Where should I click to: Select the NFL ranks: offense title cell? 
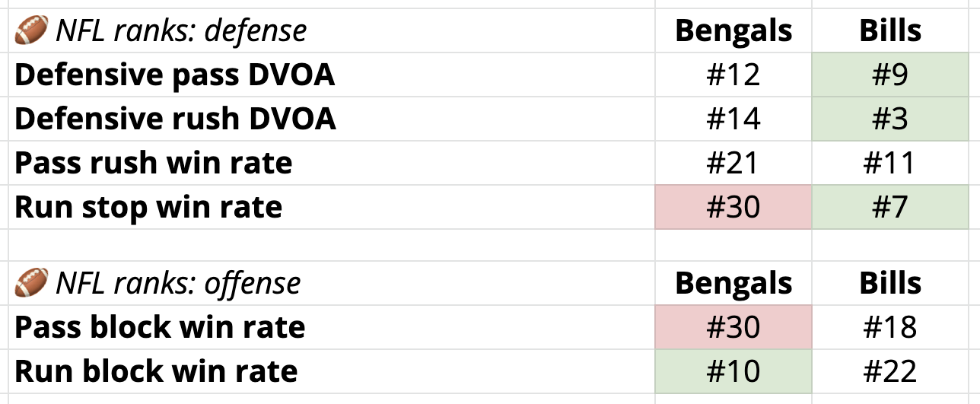pos(332,284)
